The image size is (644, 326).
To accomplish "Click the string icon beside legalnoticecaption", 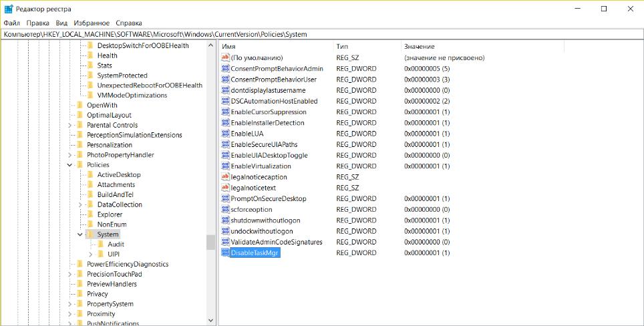I will coord(225,177).
